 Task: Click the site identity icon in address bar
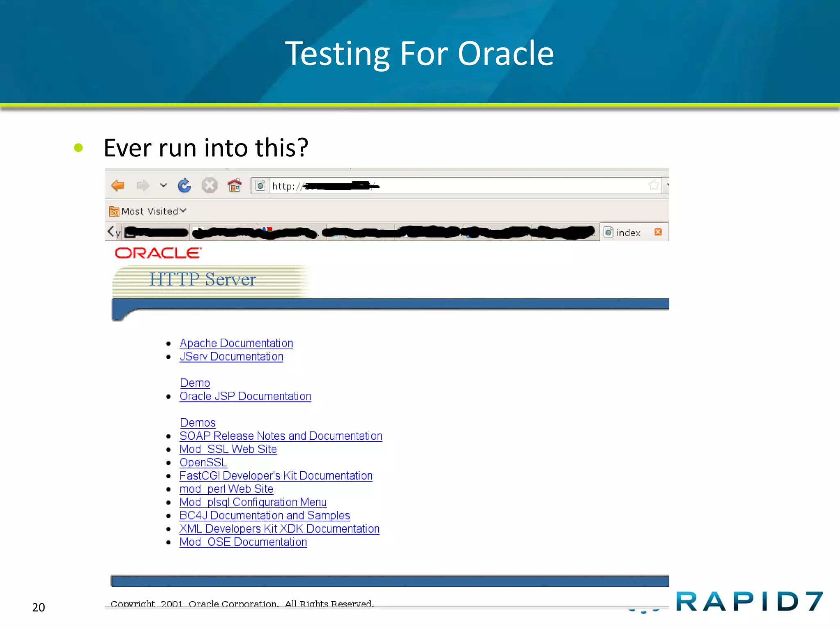pos(260,186)
